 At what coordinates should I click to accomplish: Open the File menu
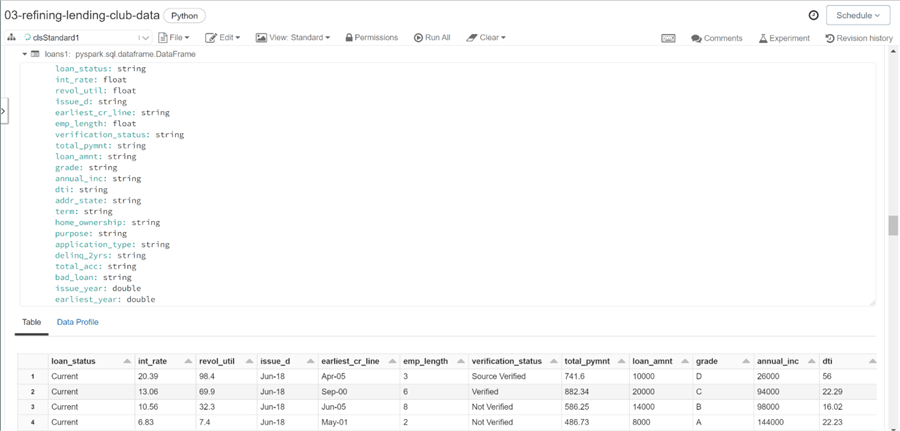click(x=173, y=38)
